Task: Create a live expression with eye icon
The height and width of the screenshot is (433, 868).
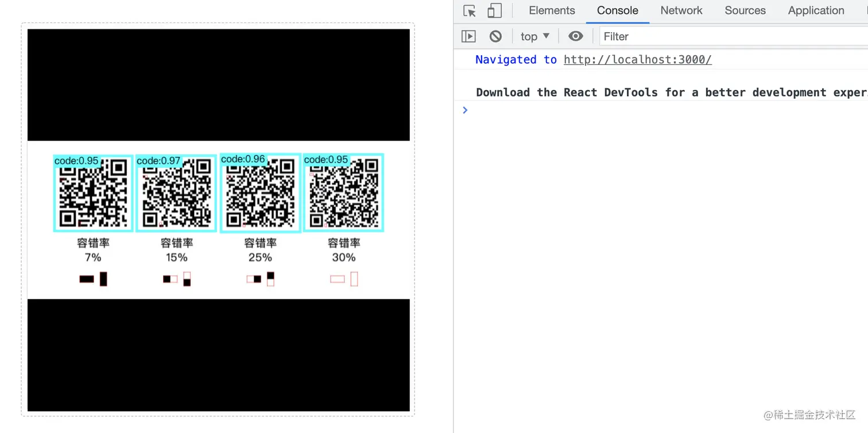Action: coord(575,36)
